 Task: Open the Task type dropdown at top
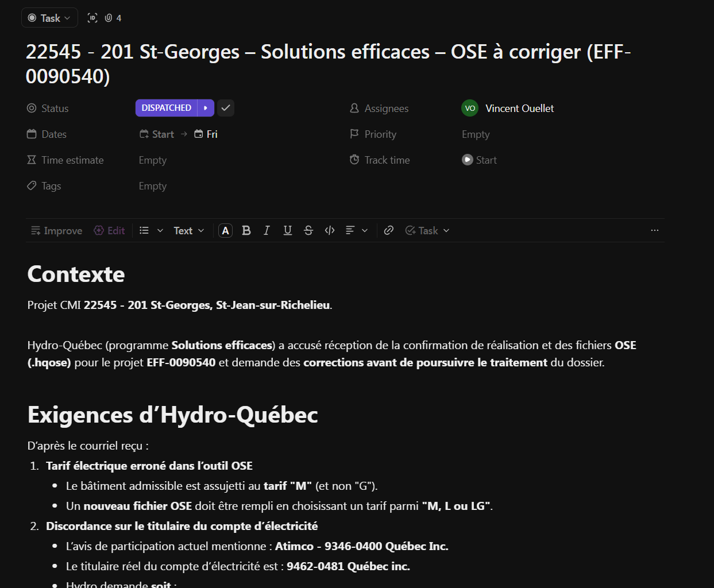(x=49, y=18)
